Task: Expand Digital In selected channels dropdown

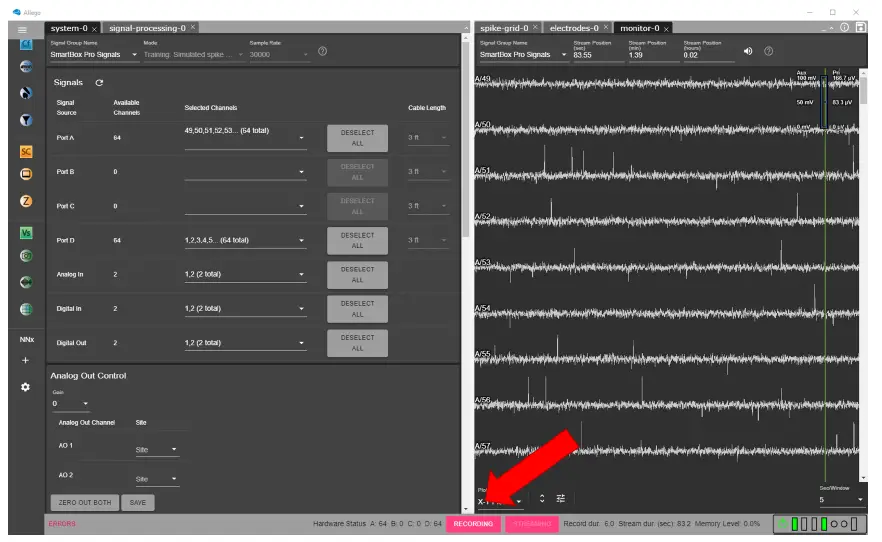Action: tap(245, 309)
